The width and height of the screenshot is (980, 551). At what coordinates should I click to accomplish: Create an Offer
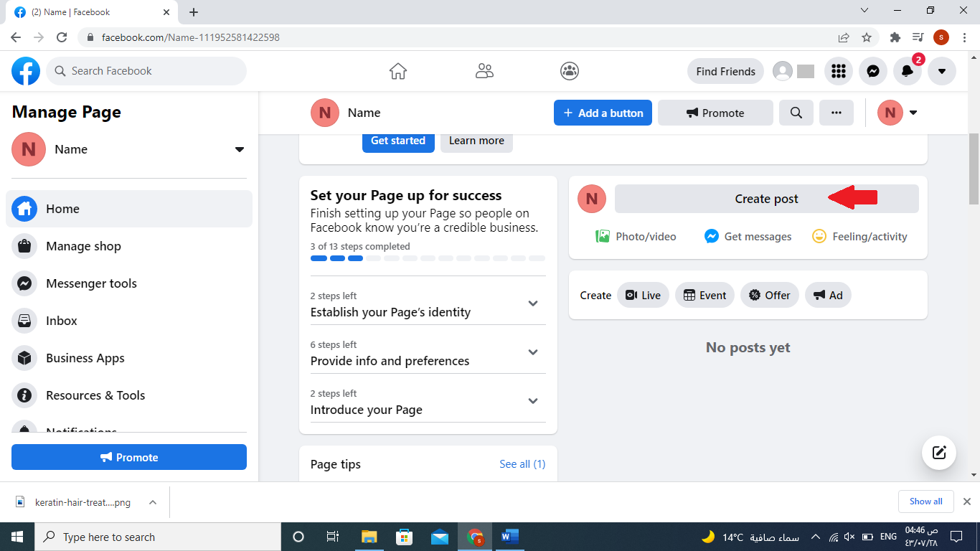(x=770, y=295)
